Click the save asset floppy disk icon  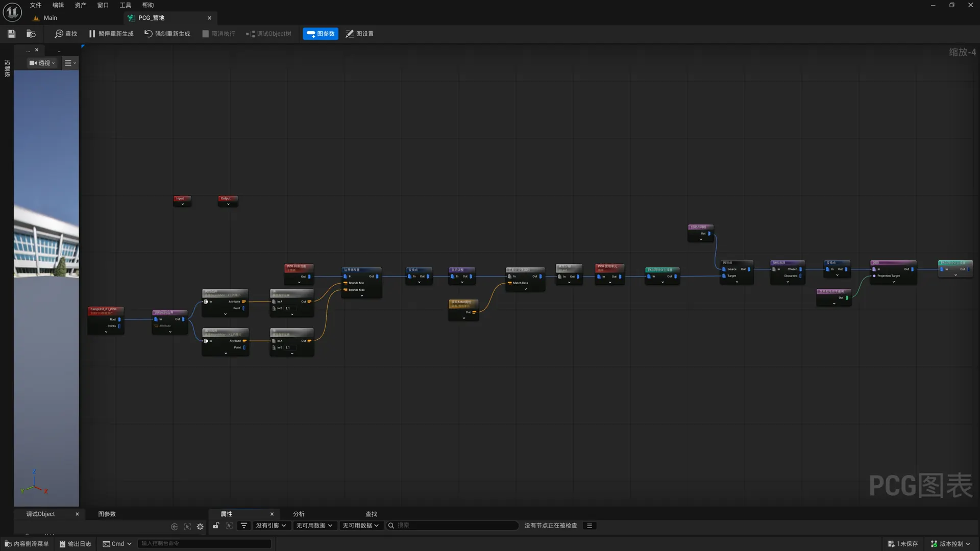11,34
